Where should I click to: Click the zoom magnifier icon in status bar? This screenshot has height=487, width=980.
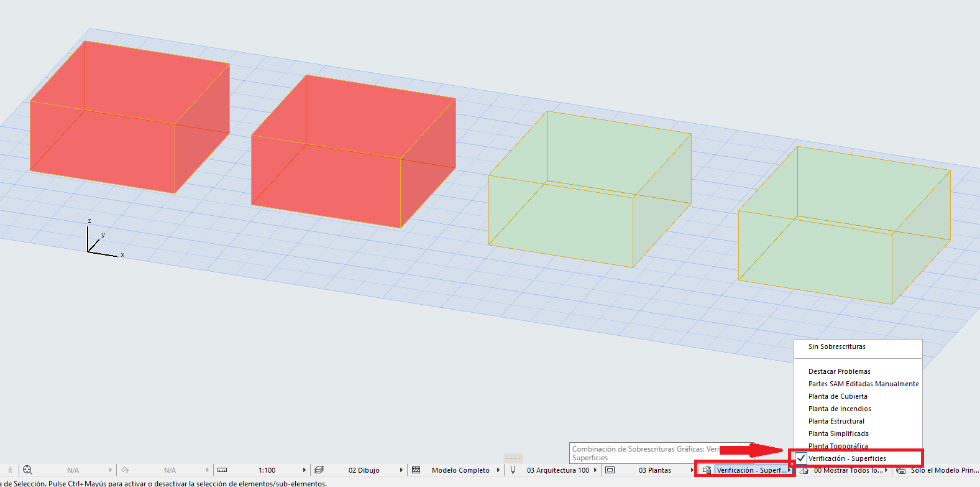[27, 470]
